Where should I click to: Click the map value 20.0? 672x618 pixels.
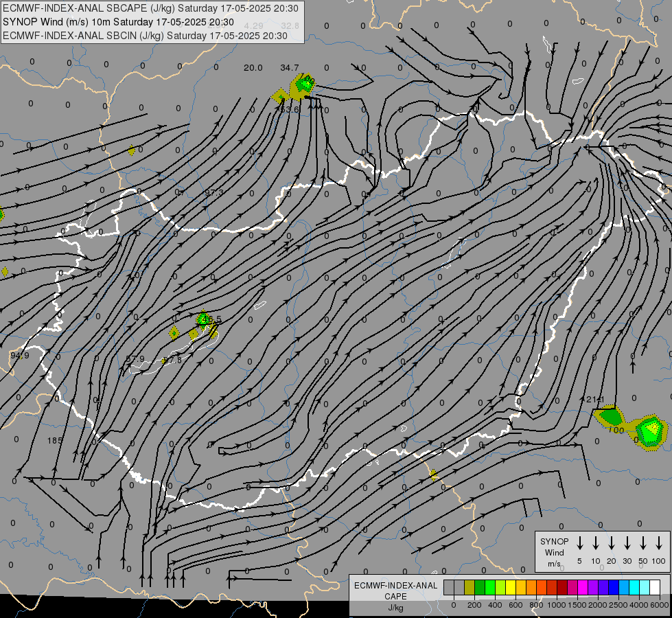click(x=253, y=68)
